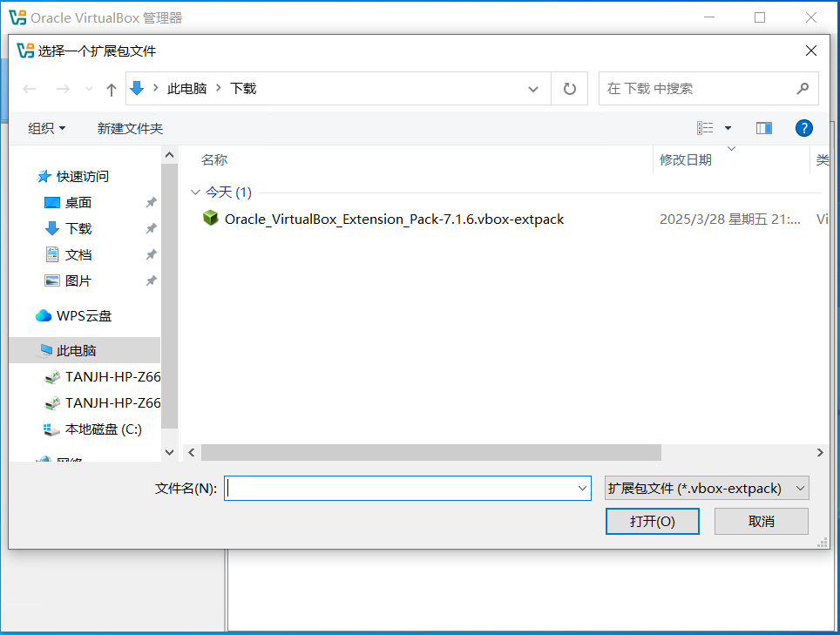Viewport: 840px width, 635px height.
Task: Open 本地磁盘 (C:) in the navigation pane
Action: [92, 429]
